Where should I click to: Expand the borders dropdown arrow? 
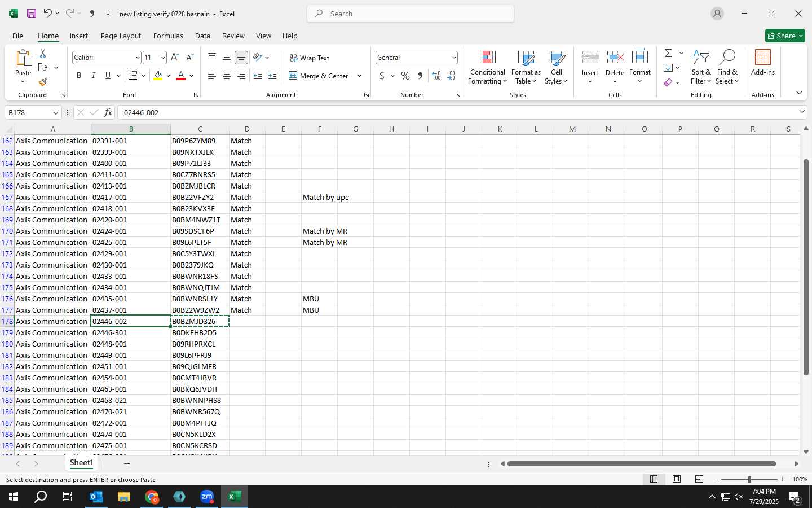tap(143, 76)
